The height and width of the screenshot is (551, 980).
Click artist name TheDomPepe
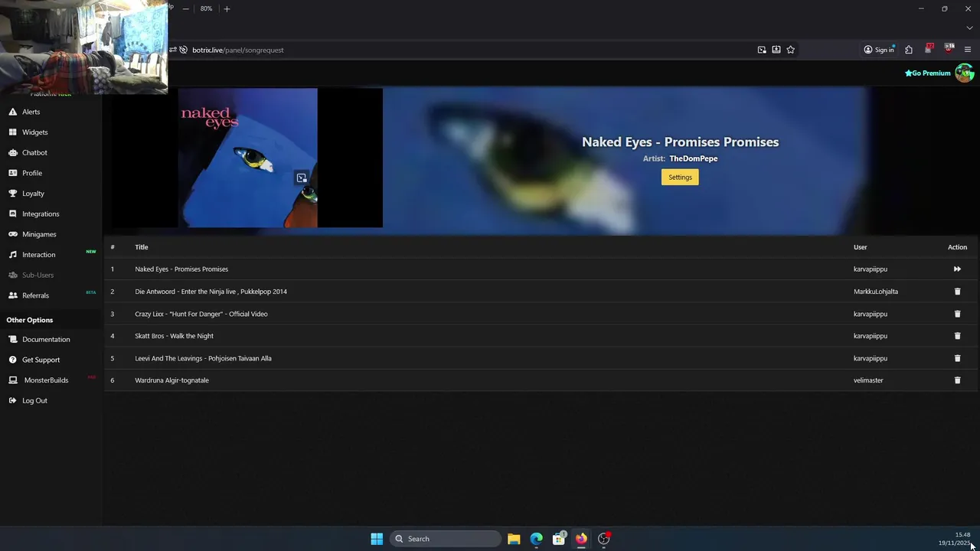point(694,158)
